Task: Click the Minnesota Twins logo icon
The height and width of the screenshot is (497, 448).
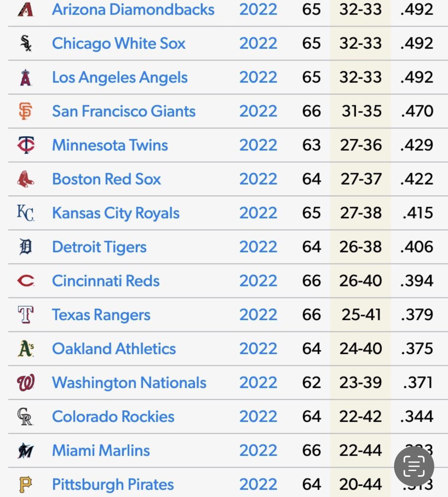Action: coord(26,145)
